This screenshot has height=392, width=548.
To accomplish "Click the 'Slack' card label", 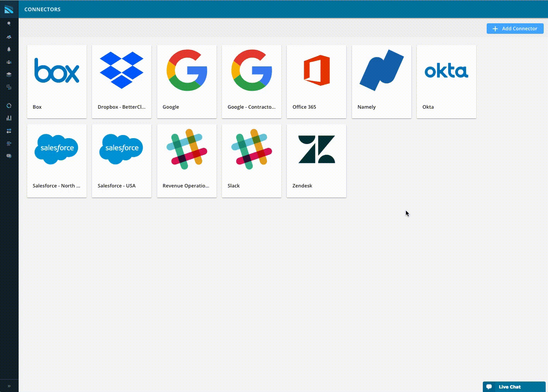I will (234, 186).
